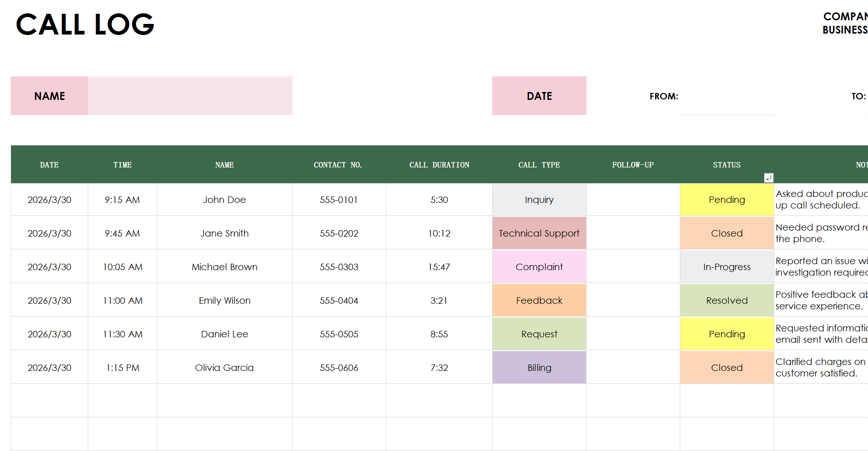868x451 pixels.
Task: Click the NAME input field
Action: [x=190, y=96]
